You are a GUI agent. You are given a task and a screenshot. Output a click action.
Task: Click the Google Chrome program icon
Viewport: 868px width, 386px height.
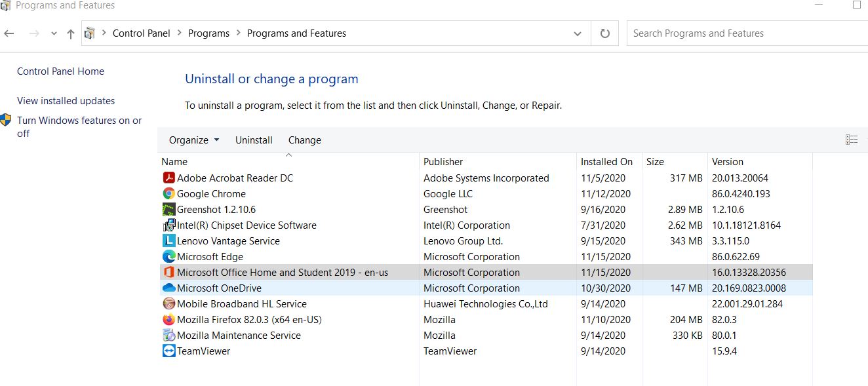coord(168,194)
